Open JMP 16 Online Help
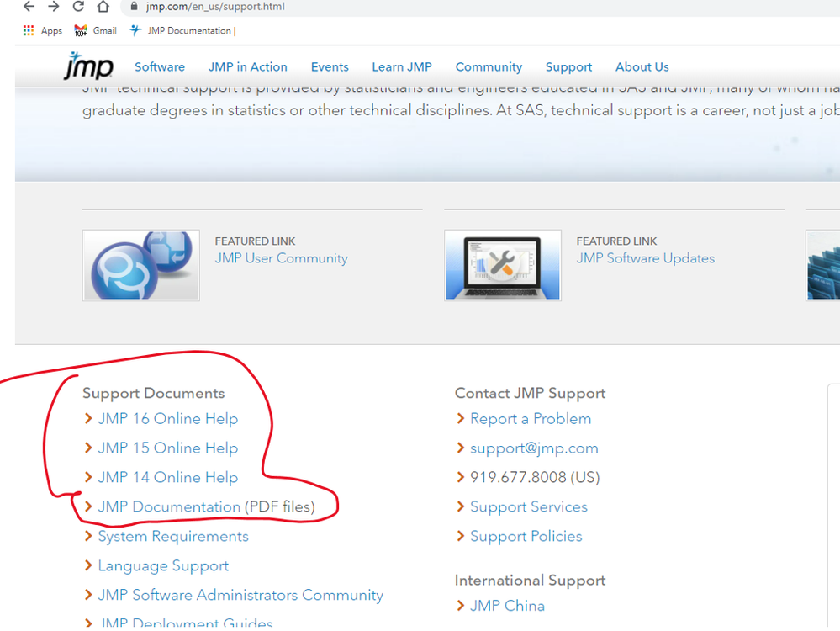This screenshot has width=840, height=631. (x=167, y=419)
